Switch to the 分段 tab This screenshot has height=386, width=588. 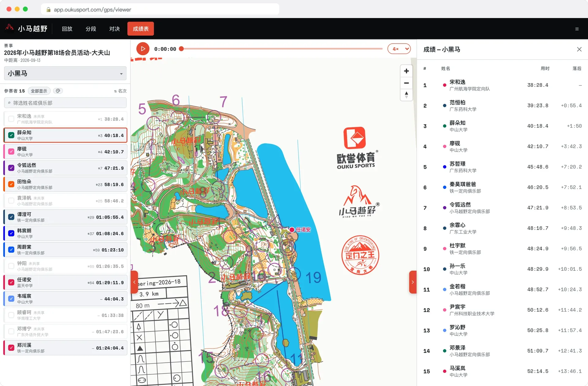tap(91, 29)
